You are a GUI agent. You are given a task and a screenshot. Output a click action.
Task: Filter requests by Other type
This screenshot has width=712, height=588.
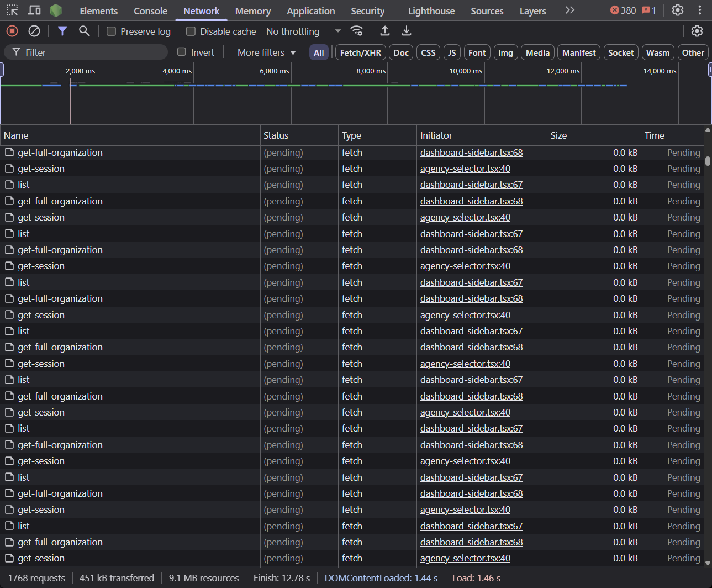693,53
